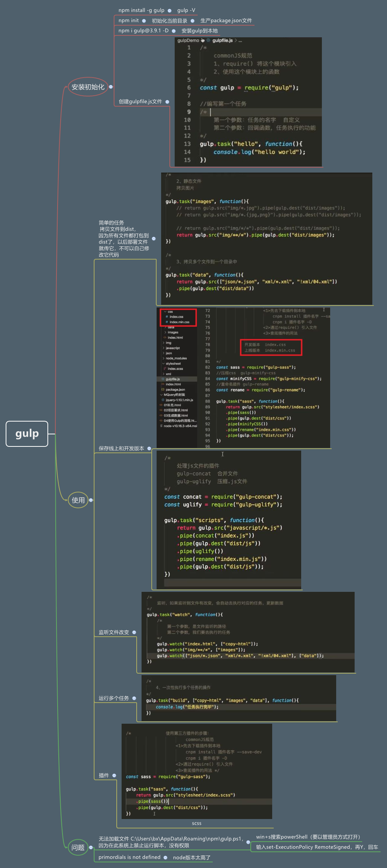Select the central gulp root topic
Screen dimensions: 387x868
(x=27, y=434)
